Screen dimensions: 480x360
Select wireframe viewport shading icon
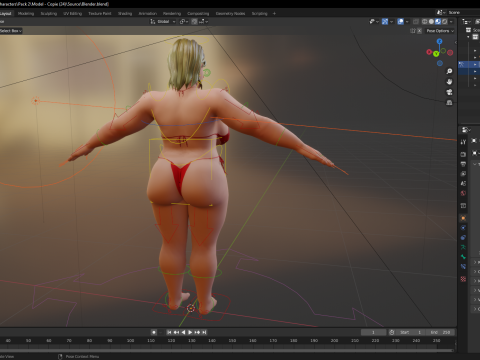425,21
